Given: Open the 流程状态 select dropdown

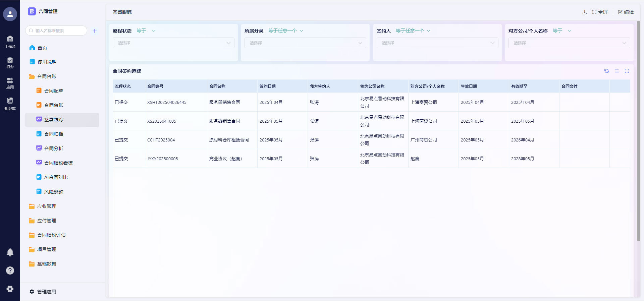Looking at the screenshot, I should point(173,43).
